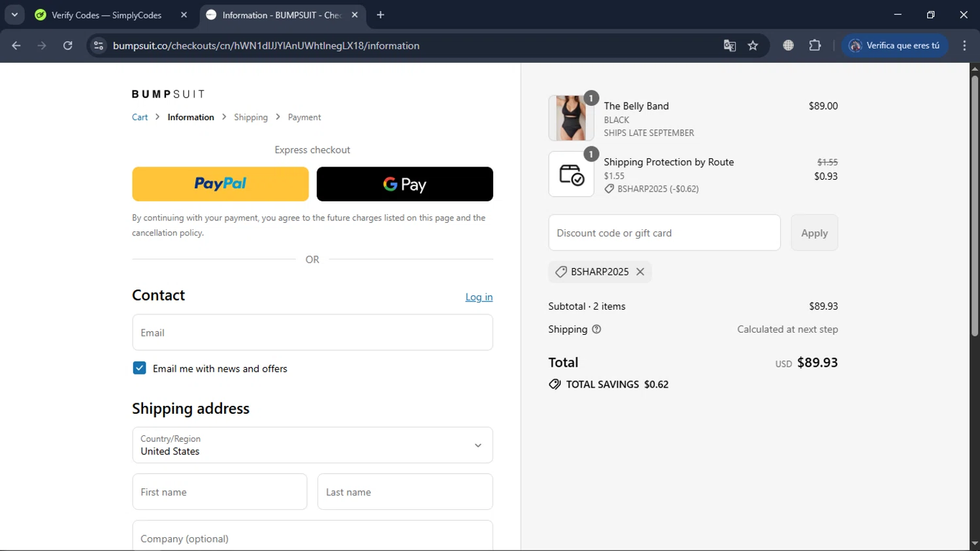This screenshot has height=551, width=980.
Task: Switch to the Verify Codes SimplyCodes tab
Action: [x=106, y=15]
